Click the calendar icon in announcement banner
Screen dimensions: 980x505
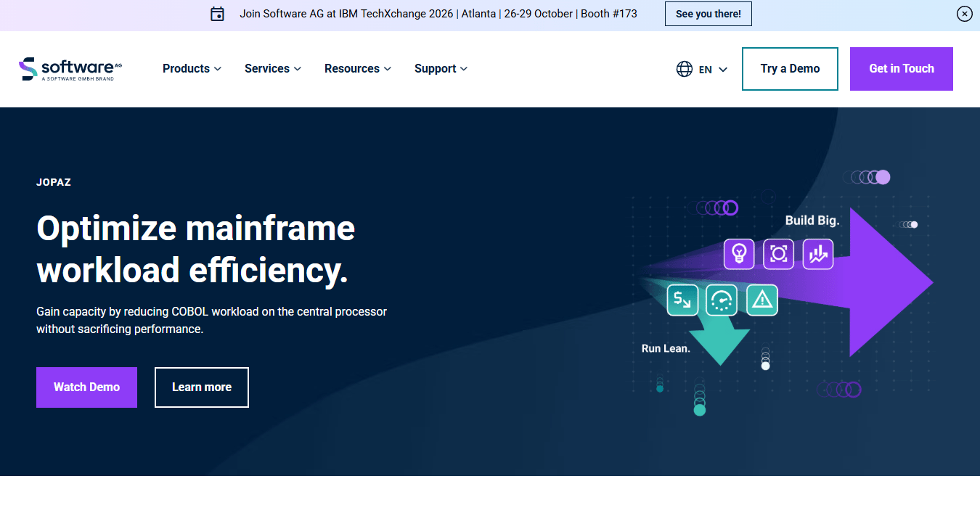tap(217, 14)
